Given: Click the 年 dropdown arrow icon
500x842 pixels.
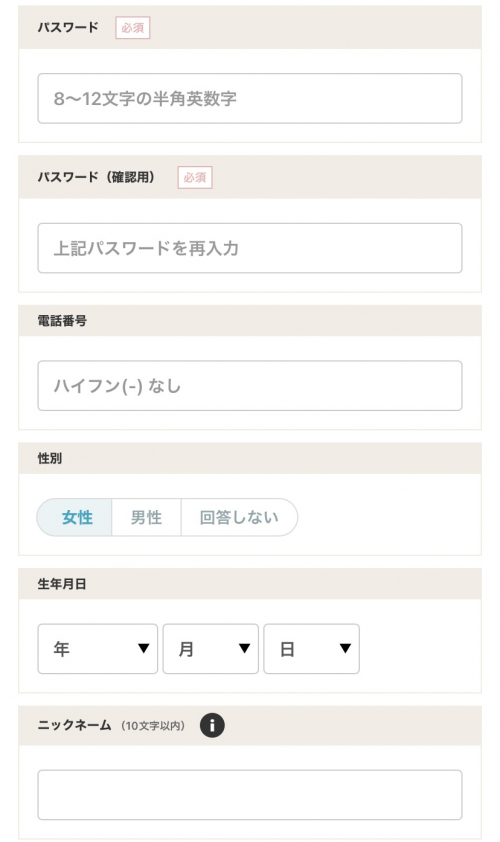Looking at the screenshot, I should pos(143,649).
